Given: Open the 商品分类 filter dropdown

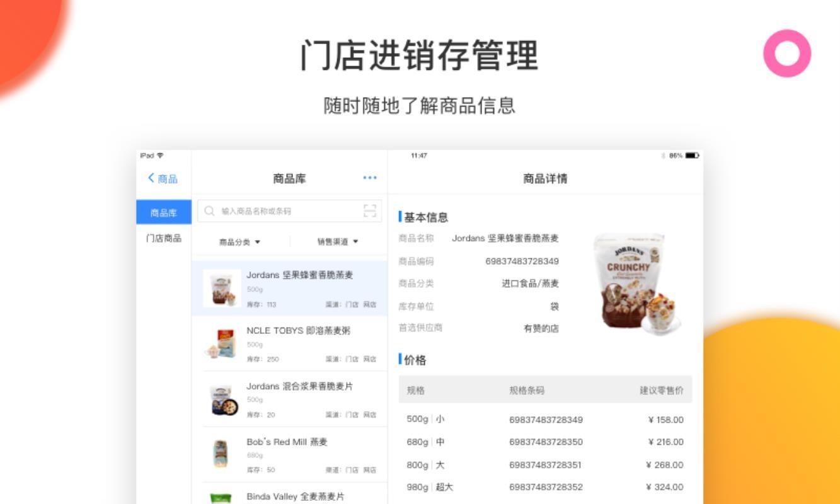Looking at the screenshot, I should pos(239,243).
